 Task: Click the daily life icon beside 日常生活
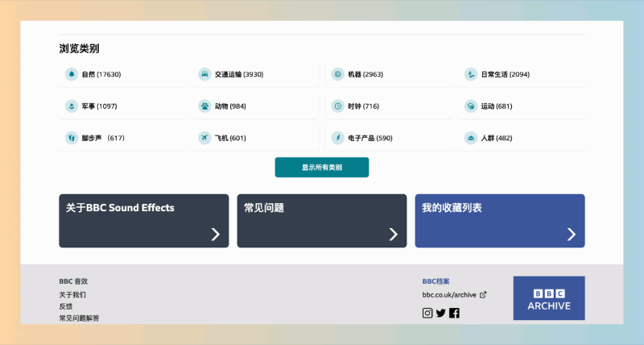(471, 74)
